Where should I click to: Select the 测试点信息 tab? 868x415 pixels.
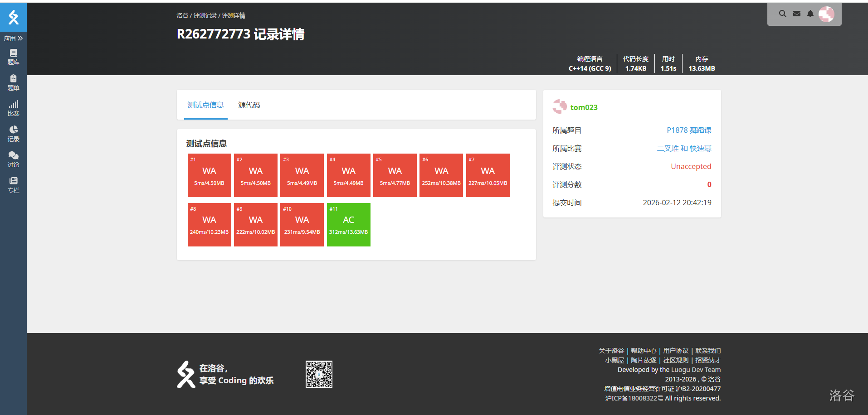tap(205, 105)
